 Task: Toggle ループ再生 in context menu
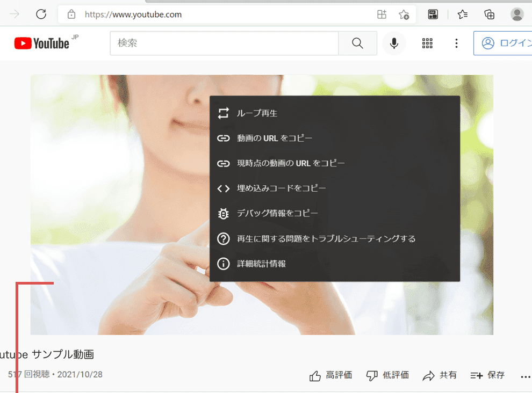click(x=257, y=113)
